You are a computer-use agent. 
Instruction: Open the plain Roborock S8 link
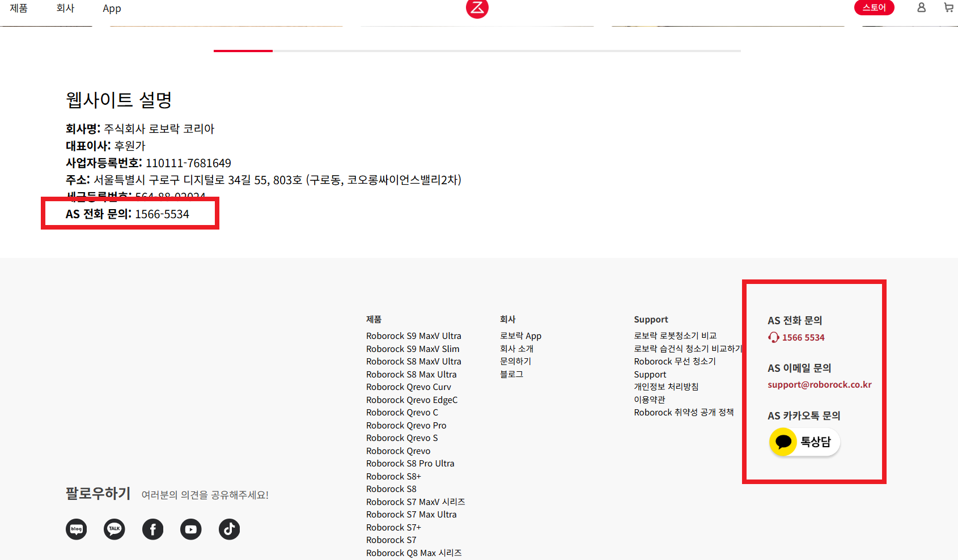click(391, 489)
